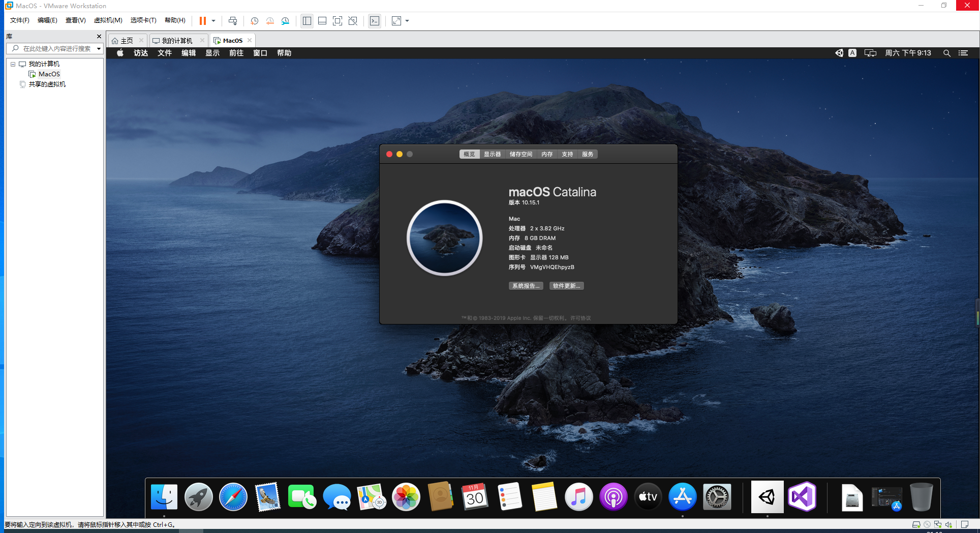Toggle the library sidebar view
This screenshot has height=533, width=980.
coord(307,21)
